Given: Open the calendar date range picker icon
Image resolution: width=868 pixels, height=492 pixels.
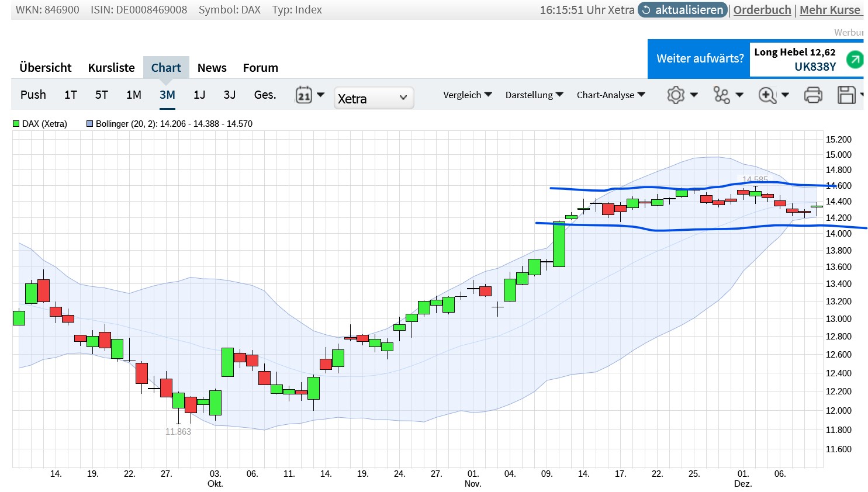Looking at the screenshot, I should pyautogui.click(x=304, y=95).
